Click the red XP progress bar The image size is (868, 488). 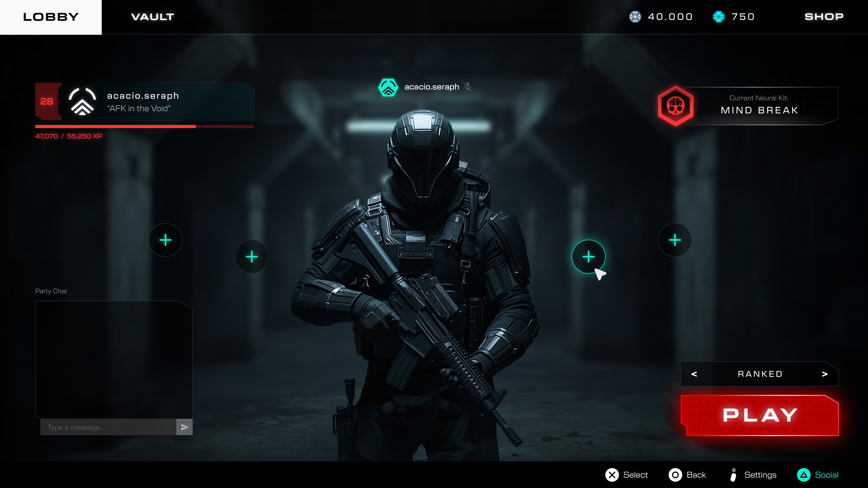pos(144,127)
